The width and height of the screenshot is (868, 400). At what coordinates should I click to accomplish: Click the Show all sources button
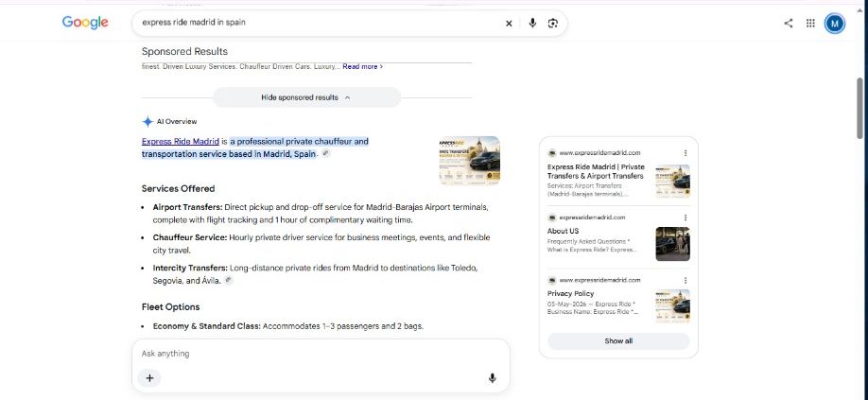618,341
